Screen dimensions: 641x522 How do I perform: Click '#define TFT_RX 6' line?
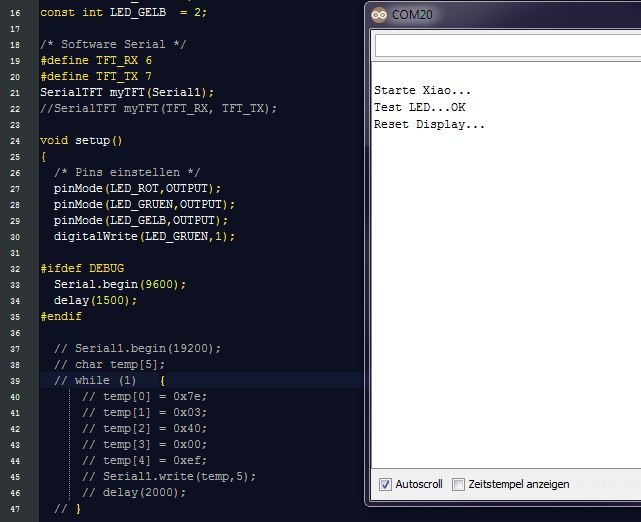(x=96, y=60)
